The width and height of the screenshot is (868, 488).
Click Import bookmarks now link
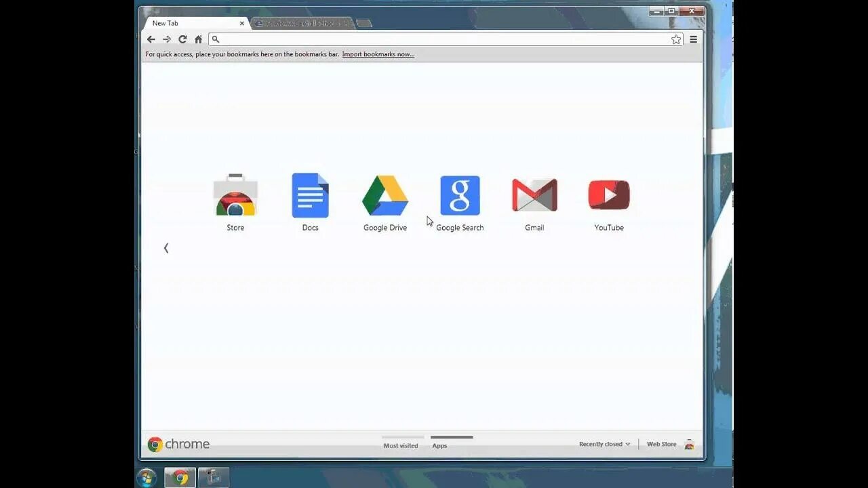point(378,54)
